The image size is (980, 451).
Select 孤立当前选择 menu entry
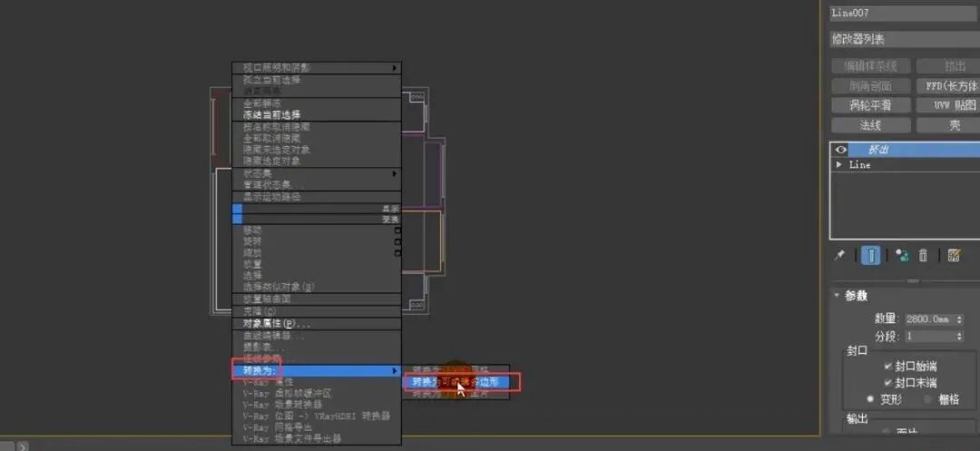point(317,80)
